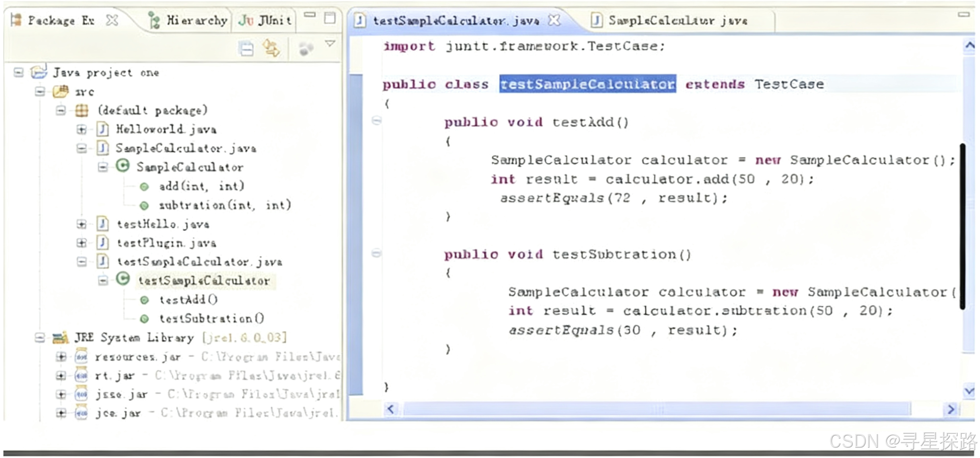Expand the testPlugin.java node
Image resolution: width=980 pixels, height=458 pixels.
point(81,243)
